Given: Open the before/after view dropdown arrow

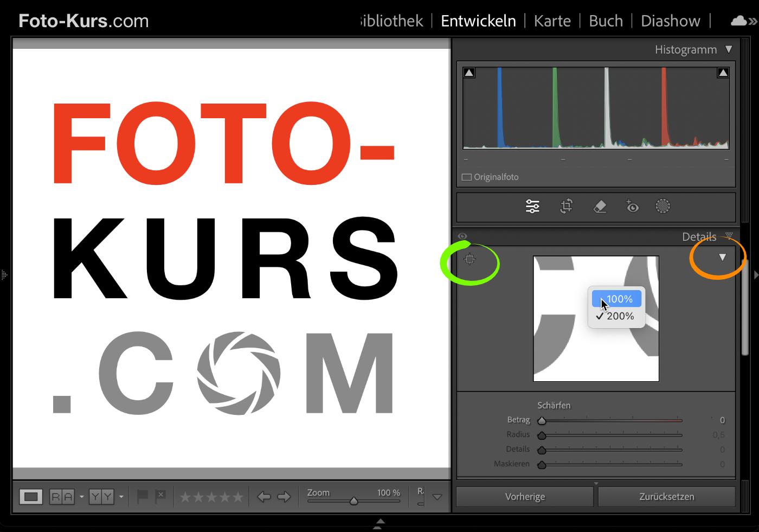Looking at the screenshot, I should (121, 497).
